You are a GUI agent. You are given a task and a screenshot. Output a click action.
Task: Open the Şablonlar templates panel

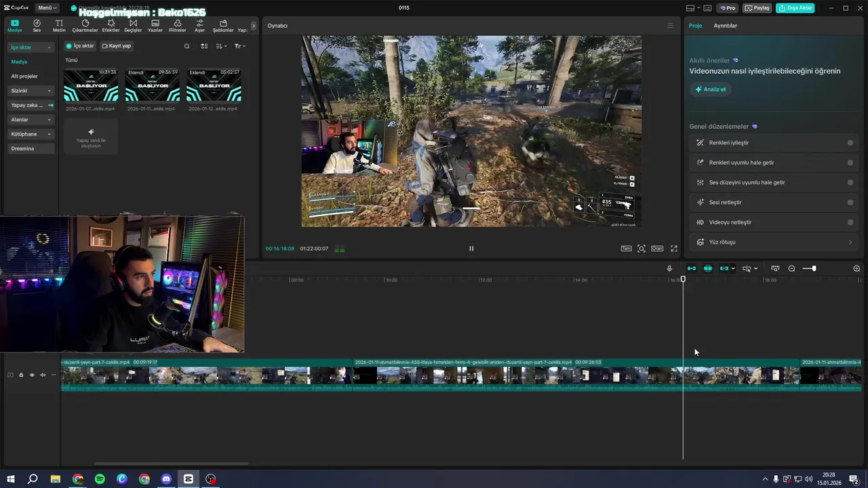pyautogui.click(x=223, y=26)
